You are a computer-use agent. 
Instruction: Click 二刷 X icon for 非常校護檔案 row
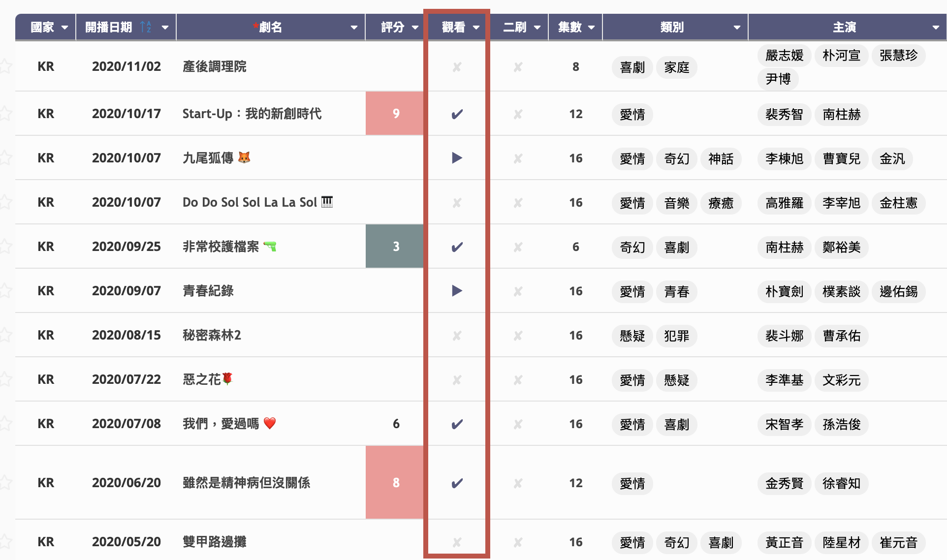[518, 247]
